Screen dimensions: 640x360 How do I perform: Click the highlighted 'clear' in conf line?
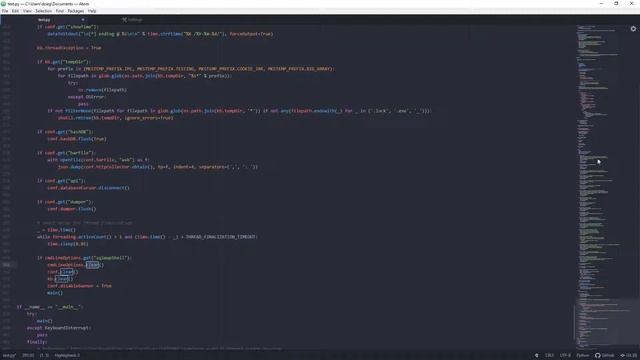click(67, 272)
